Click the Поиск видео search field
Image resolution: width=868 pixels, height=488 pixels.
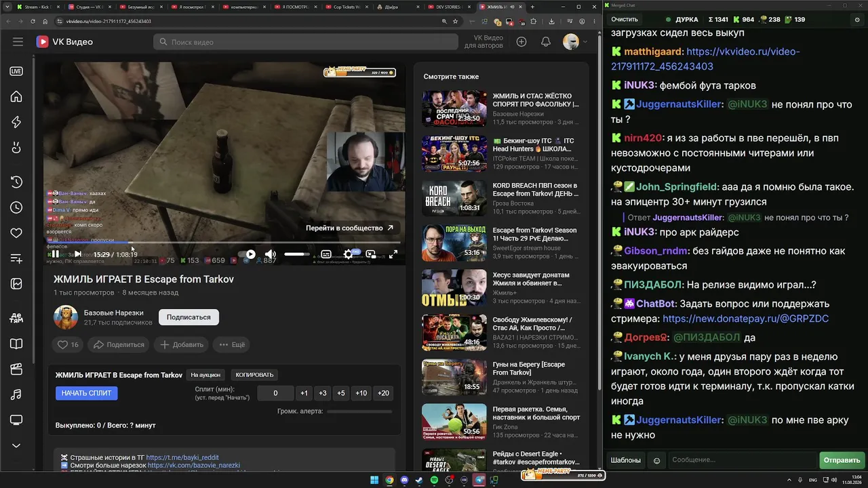coord(306,42)
